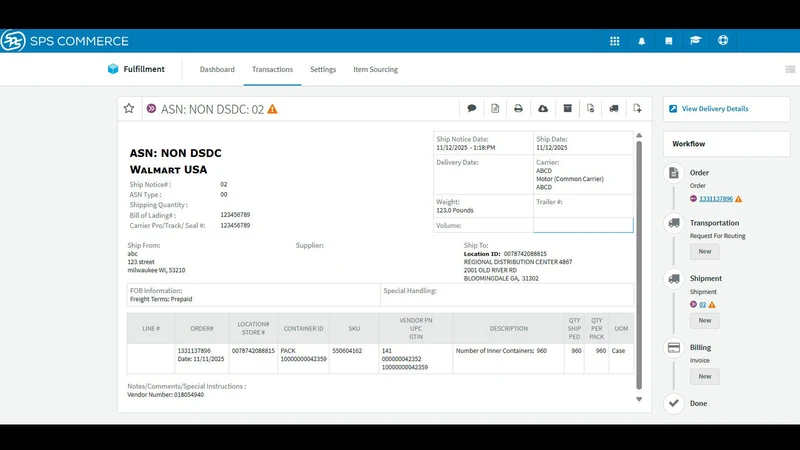
Task: Click the Weight value 123.0 Pounds
Action: (455, 210)
